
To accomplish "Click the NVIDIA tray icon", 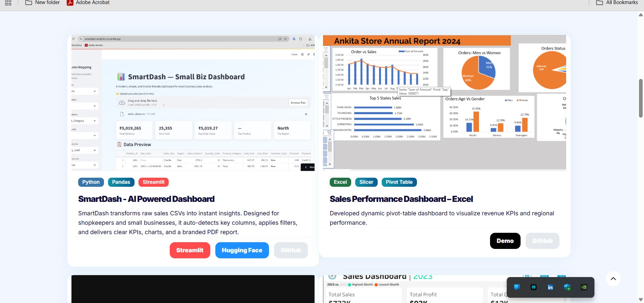I will click(584, 287).
